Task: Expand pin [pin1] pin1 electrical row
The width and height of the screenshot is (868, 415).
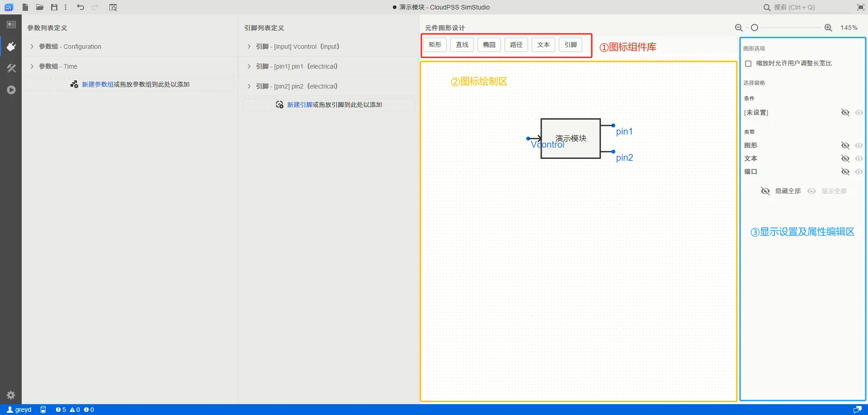Action: tap(329, 66)
